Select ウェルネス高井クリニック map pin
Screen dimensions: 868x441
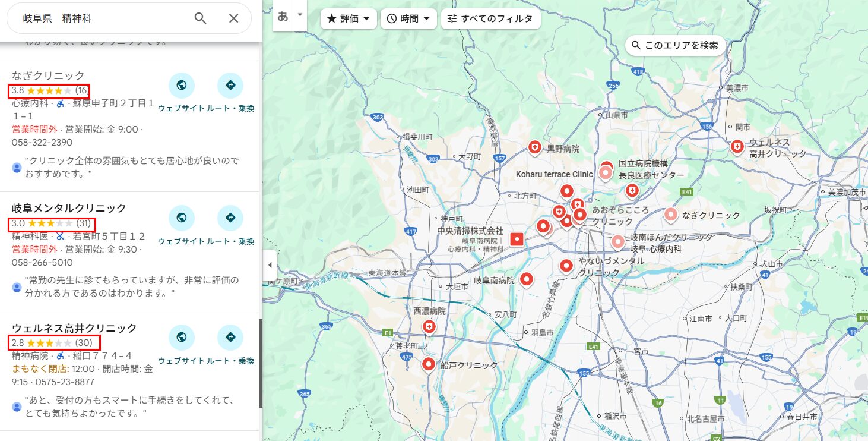tap(737, 146)
